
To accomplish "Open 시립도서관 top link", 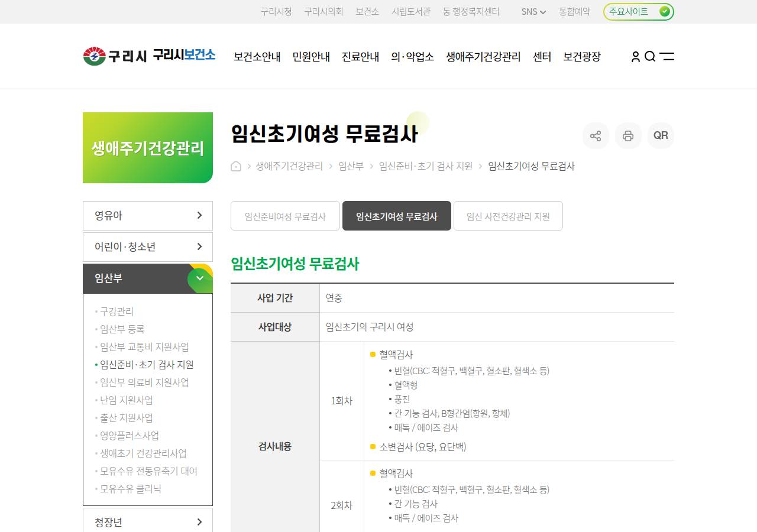I will tap(411, 11).
